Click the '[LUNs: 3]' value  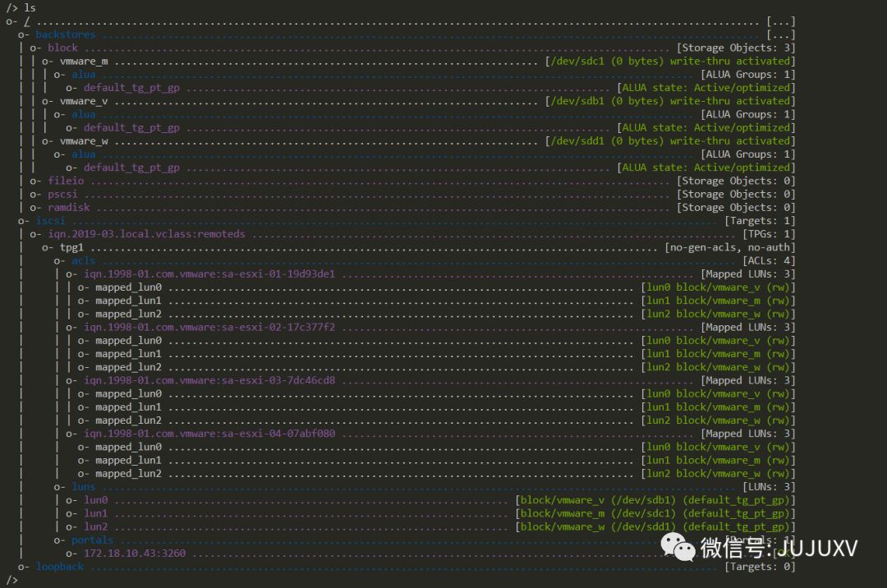pos(770,486)
